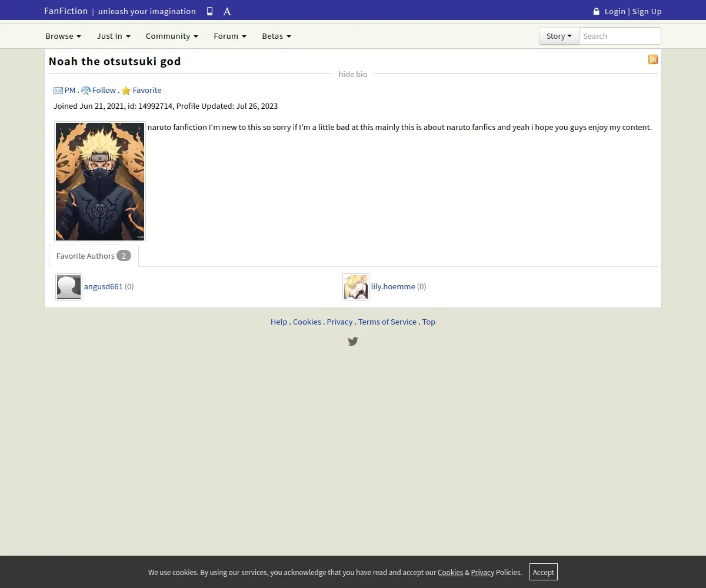Jump to Top via footer link
The height and width of the screenshot is (588, 706).
coord(429,322)
